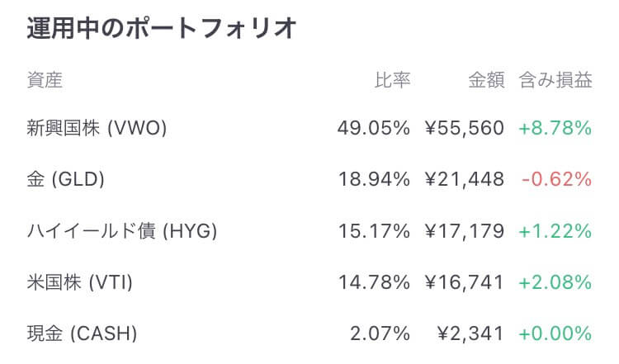The image size is (619, 364).
Task: Open the 金 (GLD) asset row
Action: pyautogui.click(x=309, y=179)
